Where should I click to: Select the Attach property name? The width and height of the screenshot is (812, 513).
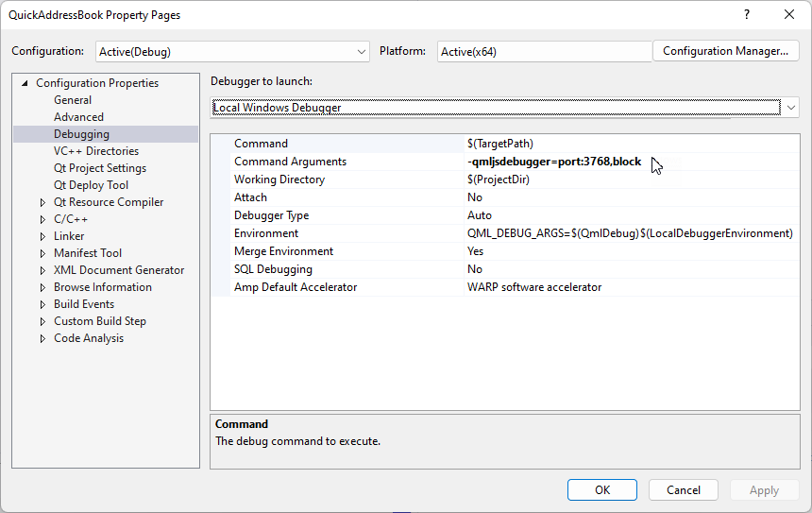tap(250, 197)
